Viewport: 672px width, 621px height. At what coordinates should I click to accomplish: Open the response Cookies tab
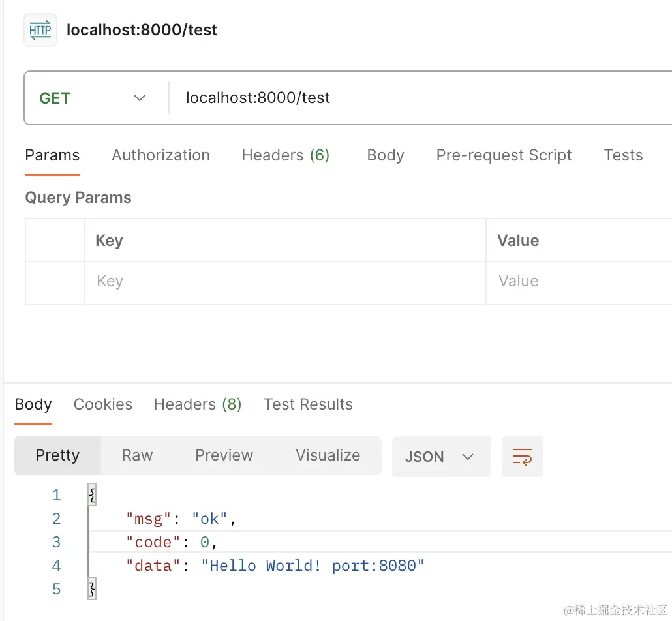click(103, 404)
